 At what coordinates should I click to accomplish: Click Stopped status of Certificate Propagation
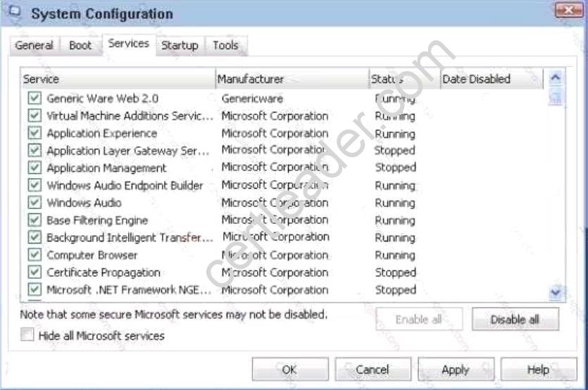(x=396, y=272)
